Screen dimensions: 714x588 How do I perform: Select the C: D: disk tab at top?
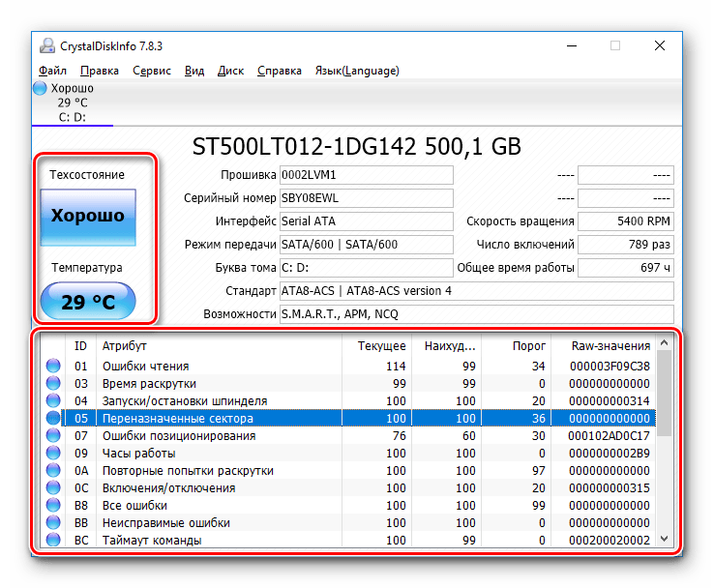(x=73, y=103)
